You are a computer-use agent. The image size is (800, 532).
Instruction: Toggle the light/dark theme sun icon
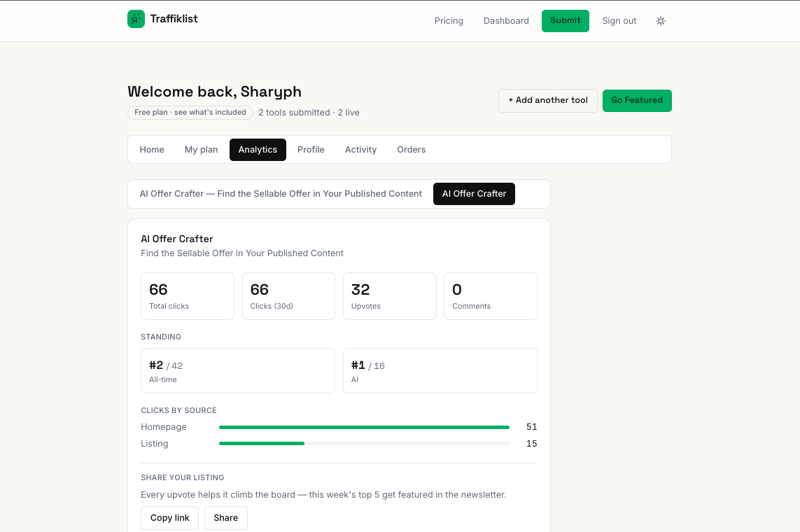pyautogui.click(x=661, y=21)
